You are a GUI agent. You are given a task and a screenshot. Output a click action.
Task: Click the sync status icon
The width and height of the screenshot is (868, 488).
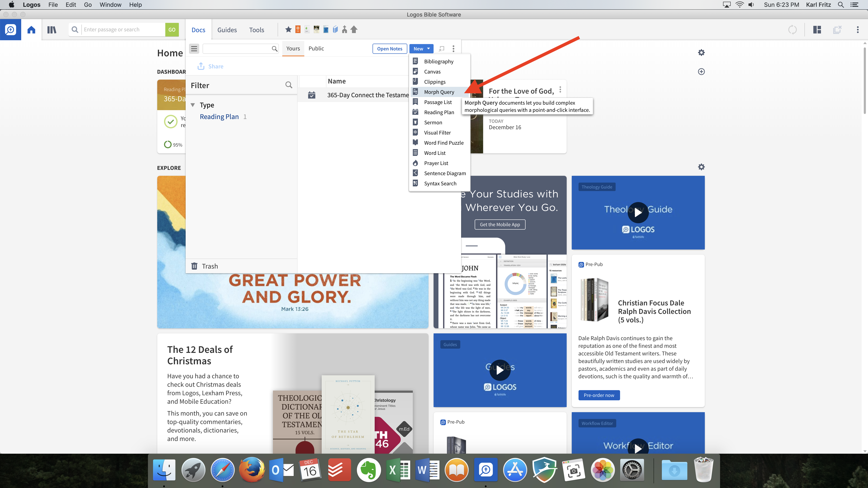(x=793, y=30)
